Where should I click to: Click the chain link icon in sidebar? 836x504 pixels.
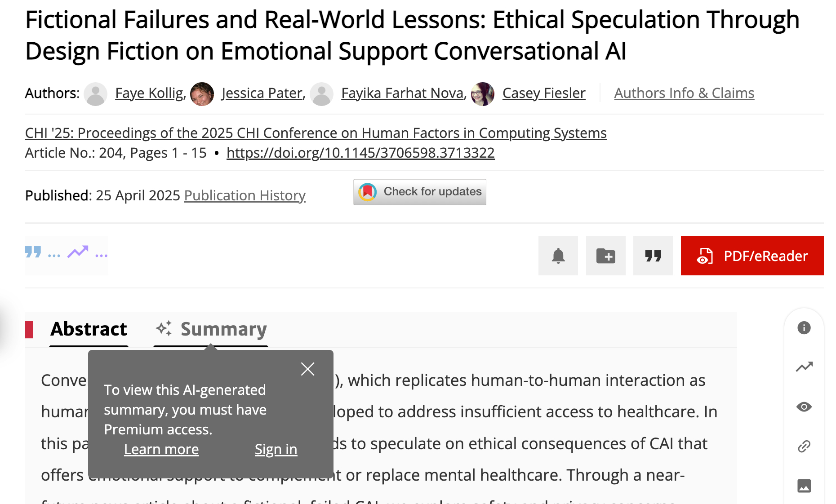click(x=804, y=447)
